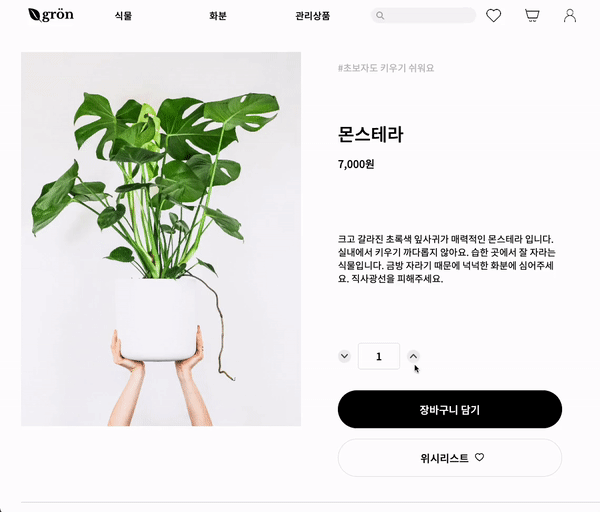Screen dimensions: 600x512
Task: Click the product description paragraph
Action: (x=447, y=259)
